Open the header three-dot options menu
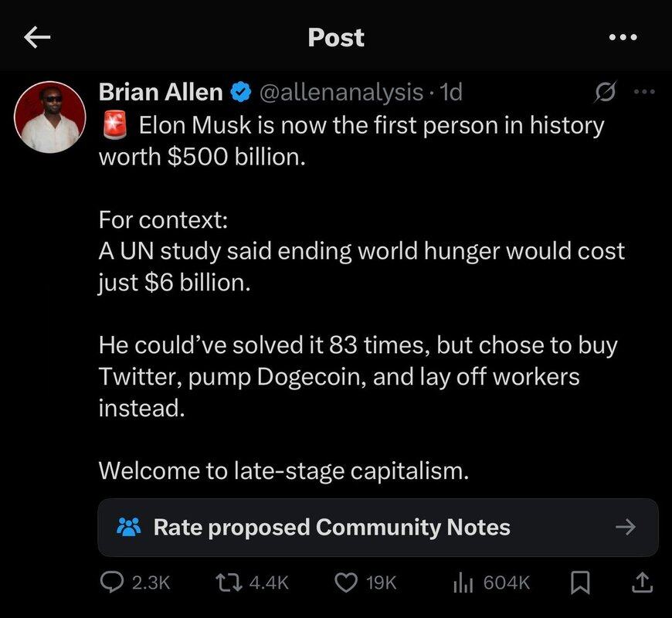The width and height of the screenshot is (672, 618). pos(623,37)
